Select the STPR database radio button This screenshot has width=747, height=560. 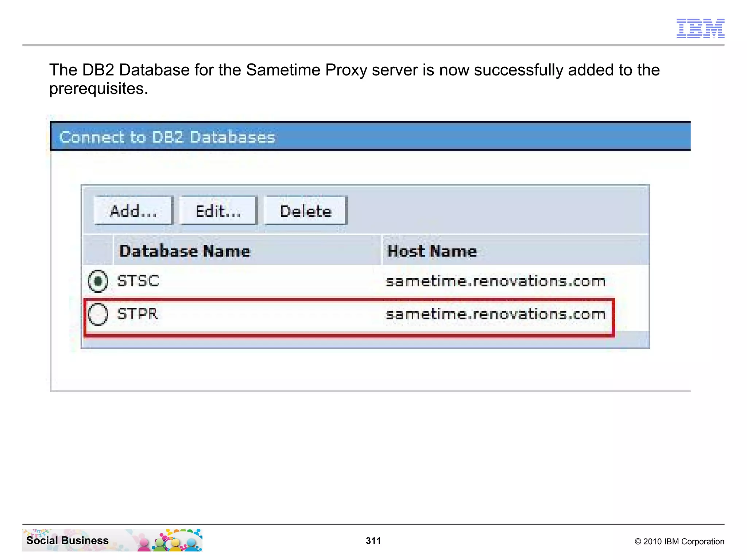(98, 314)
